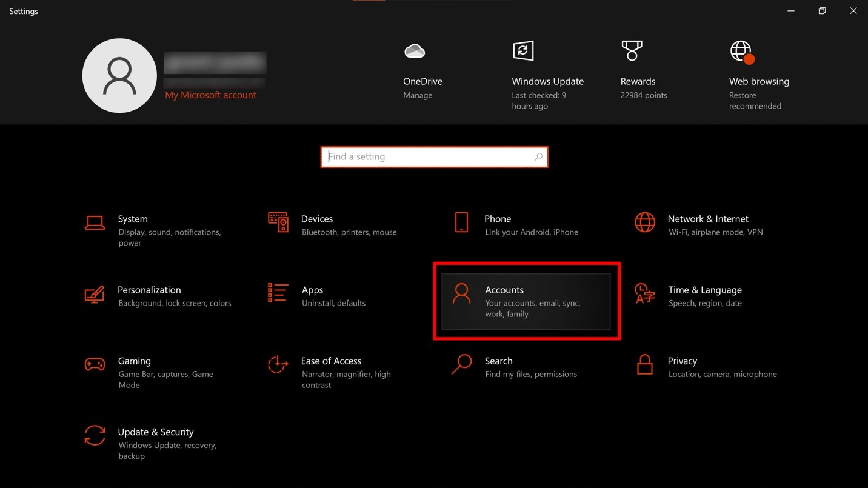Select the Phone icon

click(x=461, y=222)
